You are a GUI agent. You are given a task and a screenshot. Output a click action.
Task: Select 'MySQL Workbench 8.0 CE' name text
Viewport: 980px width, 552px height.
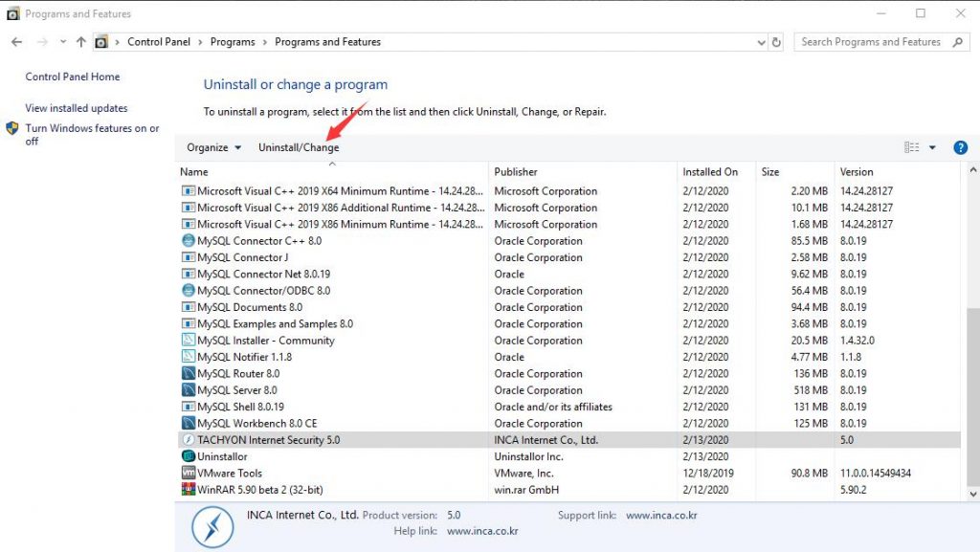(257, 424)
